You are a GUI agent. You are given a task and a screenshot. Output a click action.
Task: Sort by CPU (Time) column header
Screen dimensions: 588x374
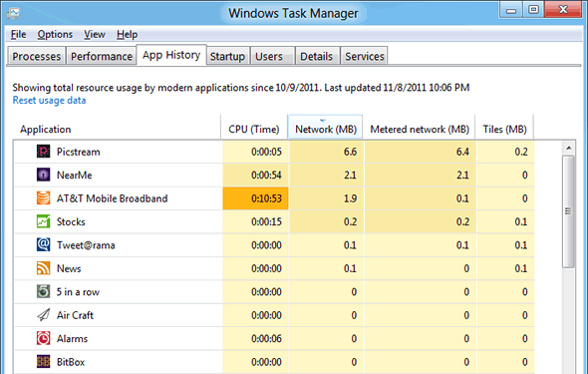[x=254, y=129]
